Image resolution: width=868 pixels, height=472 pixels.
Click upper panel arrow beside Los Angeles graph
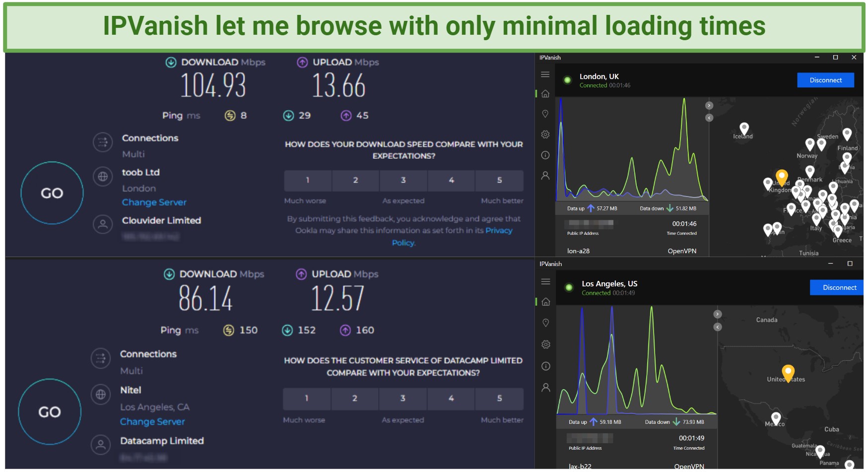[717, 314]
